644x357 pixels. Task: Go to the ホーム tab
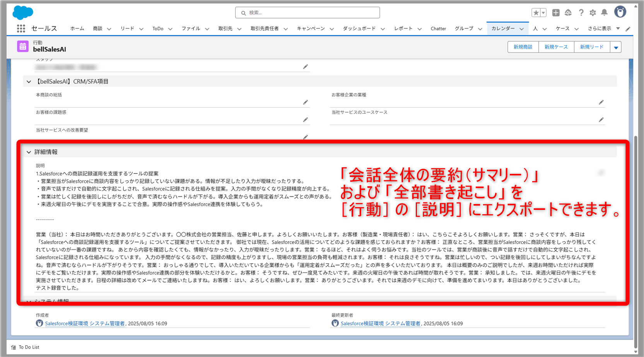[77, 29]
